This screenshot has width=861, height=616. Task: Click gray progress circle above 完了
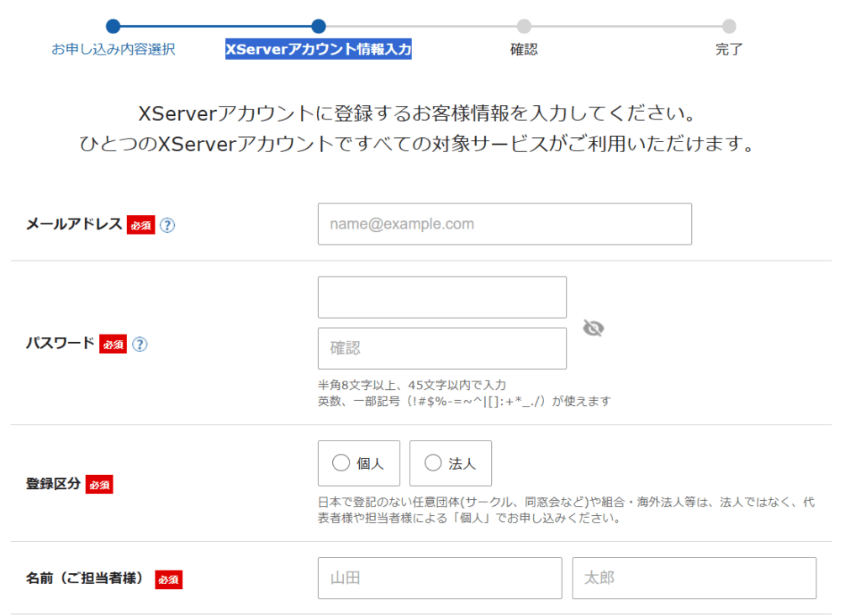(729, 26)
